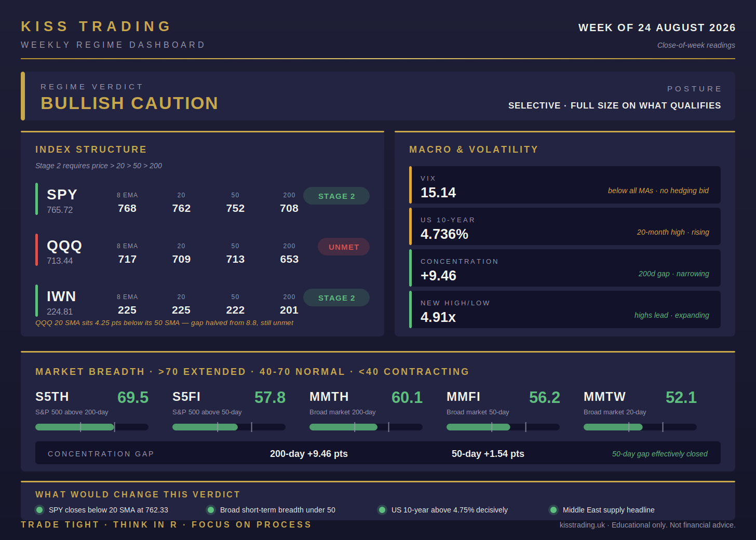Image resolution: width=756 pixels, height=540 pixels.
Task: Click the QQQ ticker label
Action: coord(64,246)
